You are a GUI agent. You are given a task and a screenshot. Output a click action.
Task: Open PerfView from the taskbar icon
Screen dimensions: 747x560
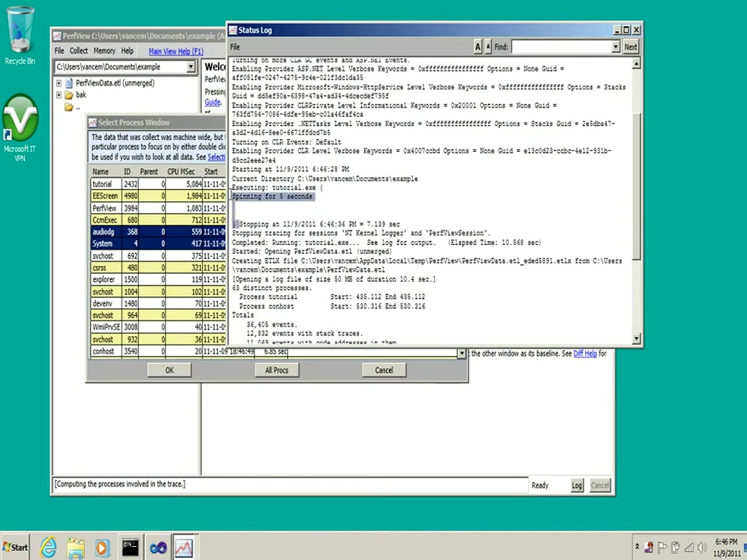click(x=184, y=547)
